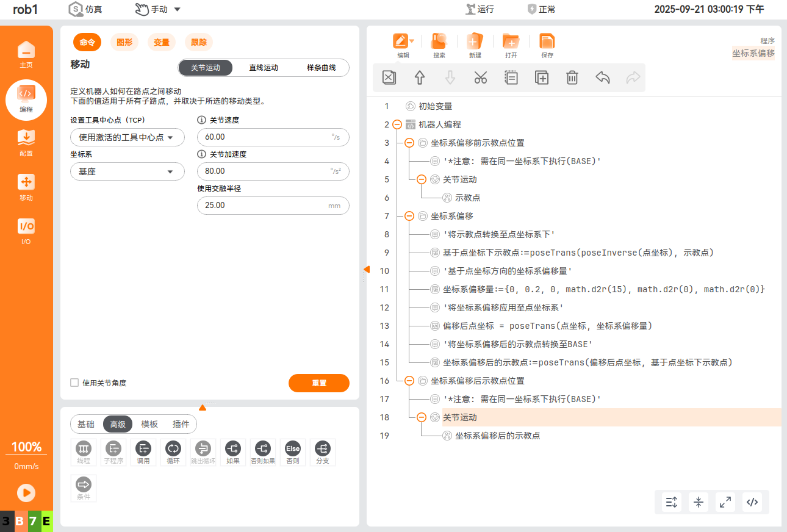Click the 重置 reset button
787x532 pixels.
(318, 383)
